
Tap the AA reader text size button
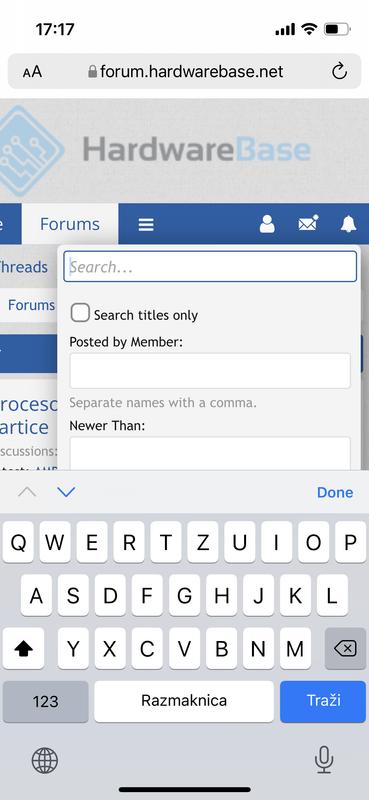pos(32,72)
